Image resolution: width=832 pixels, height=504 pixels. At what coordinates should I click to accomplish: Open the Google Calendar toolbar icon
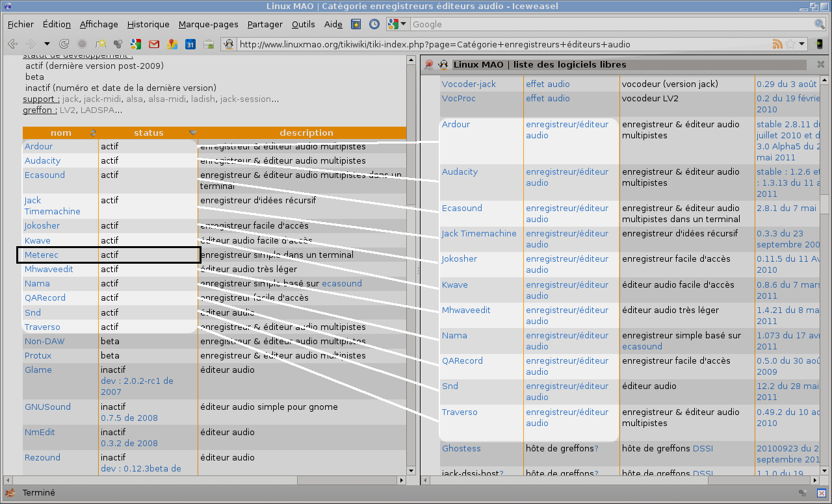190,44
